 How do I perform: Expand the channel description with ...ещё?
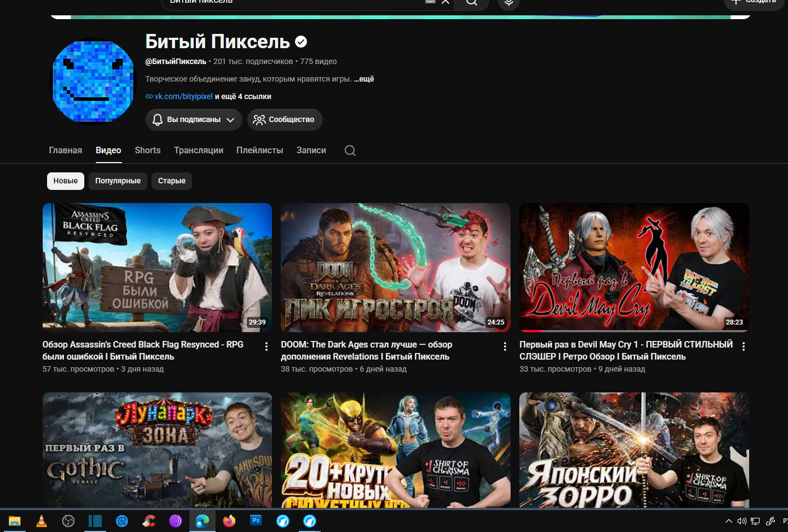(364, 79)
